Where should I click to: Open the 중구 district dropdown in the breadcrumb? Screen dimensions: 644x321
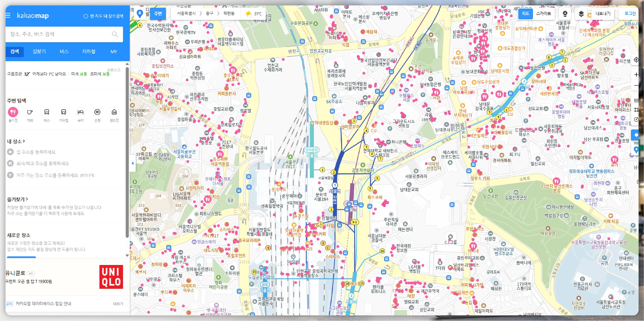pyautogui.click(x=210, y=14)
